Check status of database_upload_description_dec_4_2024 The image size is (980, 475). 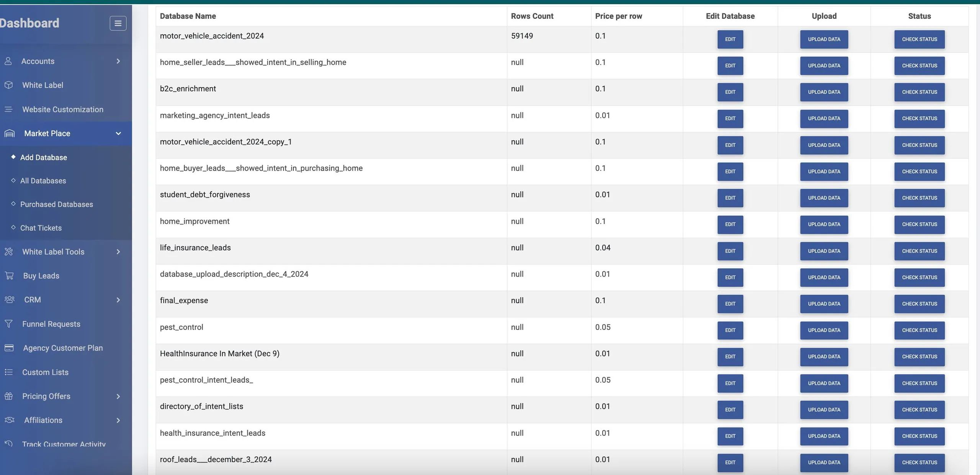[919, 278]
